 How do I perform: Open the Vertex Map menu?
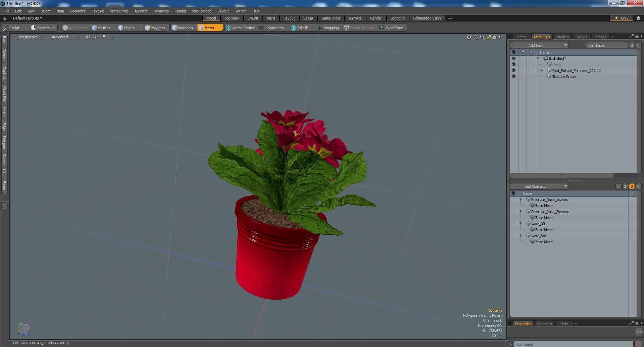119,11
